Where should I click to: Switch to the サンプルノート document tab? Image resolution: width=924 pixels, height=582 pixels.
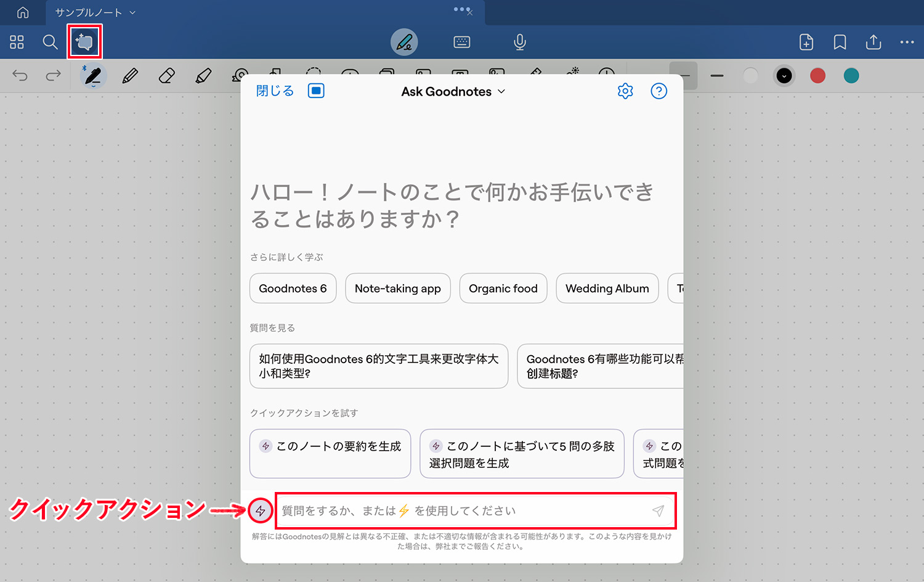pyautogui.click(x=89, y=12)
